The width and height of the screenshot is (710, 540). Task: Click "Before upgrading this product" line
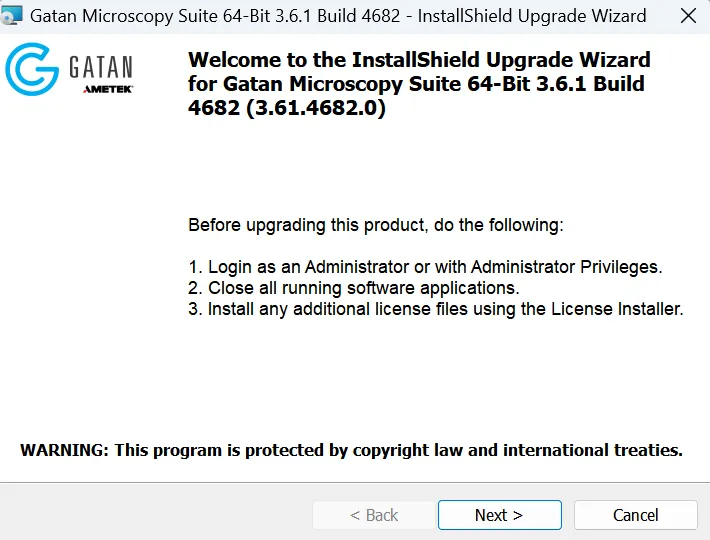(x=376, y=225)
